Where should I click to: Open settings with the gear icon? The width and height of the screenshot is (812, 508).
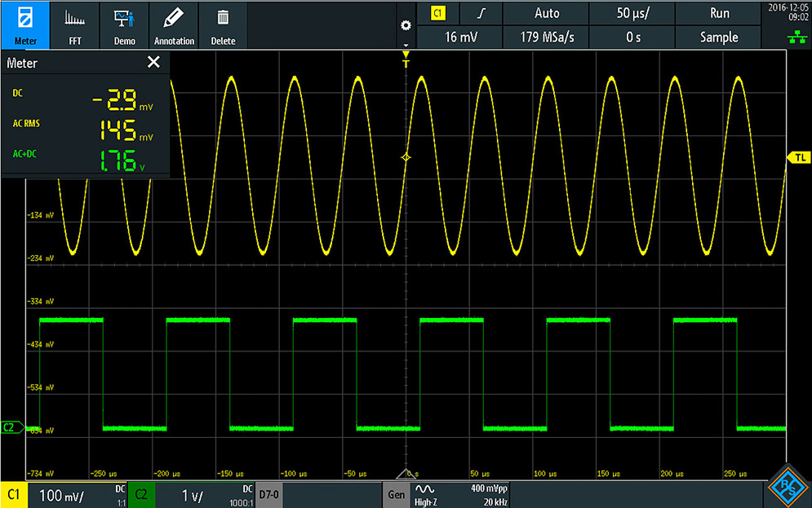[x=405, y=25]
